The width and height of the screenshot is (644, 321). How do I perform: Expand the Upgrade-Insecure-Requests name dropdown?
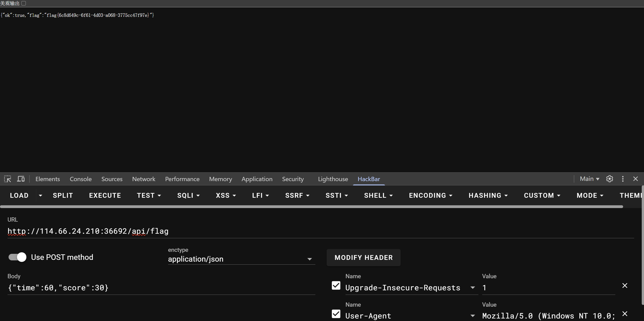point(473,288)
